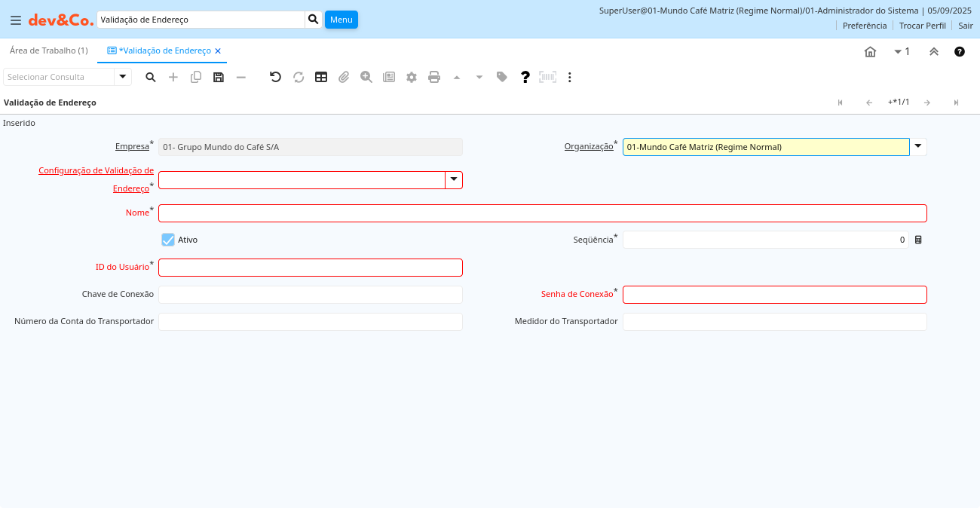Open the Preferência link
980x508 pixels.
864,26
